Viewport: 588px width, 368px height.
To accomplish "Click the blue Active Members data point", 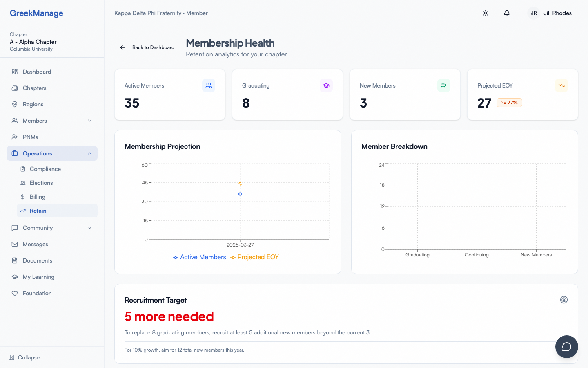I will 240,194.
